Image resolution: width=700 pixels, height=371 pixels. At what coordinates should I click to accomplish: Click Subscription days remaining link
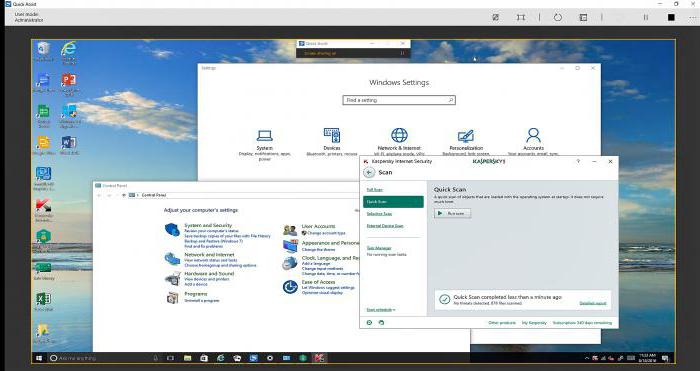coord(582,323)
